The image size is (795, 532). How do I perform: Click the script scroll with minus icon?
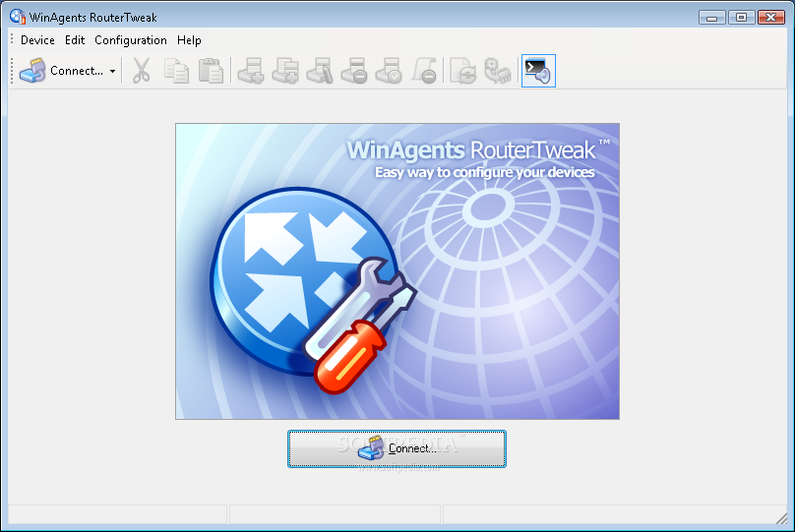pyautogui.click(x=424, y=71)
